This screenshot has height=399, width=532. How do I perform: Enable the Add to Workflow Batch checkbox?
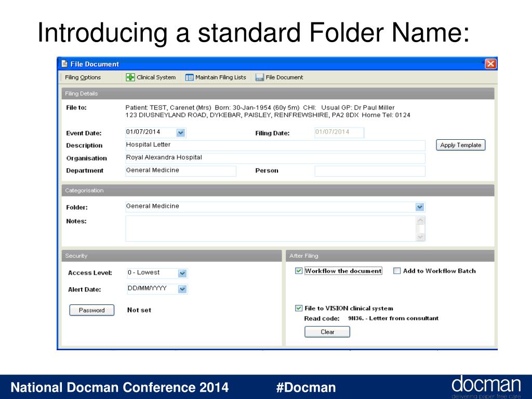pos(397,271)
